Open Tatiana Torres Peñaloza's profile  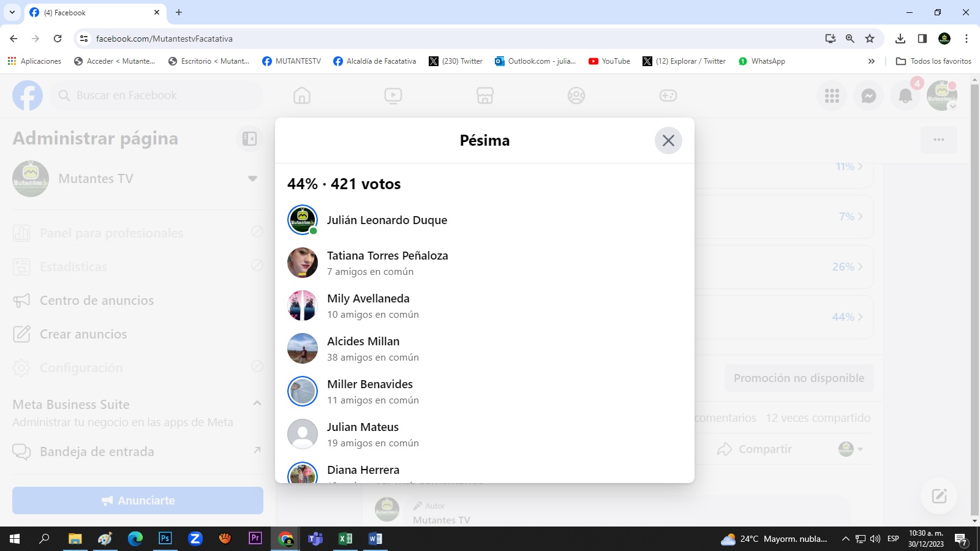[387, 256]
